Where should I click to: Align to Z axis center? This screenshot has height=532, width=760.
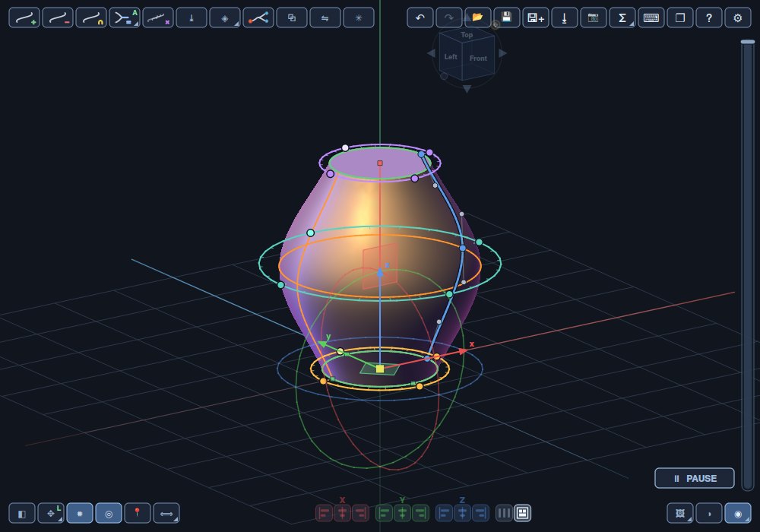462,513
